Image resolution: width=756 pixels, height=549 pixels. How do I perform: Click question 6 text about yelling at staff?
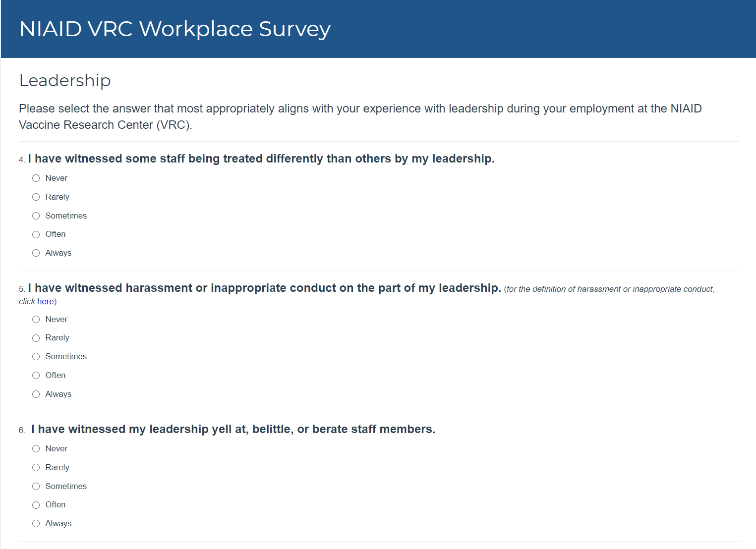pos(233,429)
